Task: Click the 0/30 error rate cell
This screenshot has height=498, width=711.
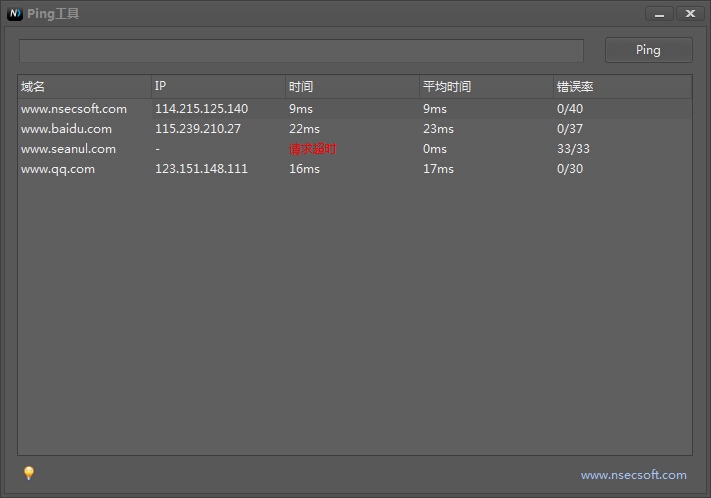Action: tap(570, 169)
